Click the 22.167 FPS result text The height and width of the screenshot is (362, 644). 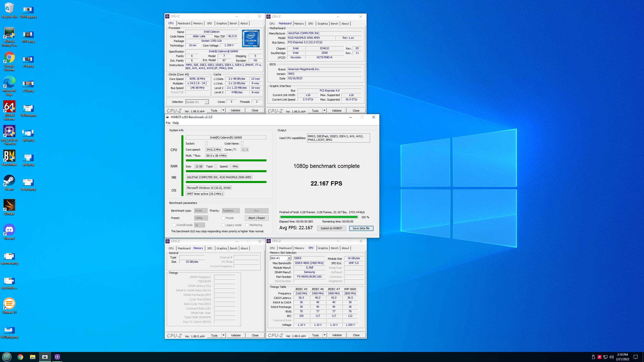(x=326, y=184)
